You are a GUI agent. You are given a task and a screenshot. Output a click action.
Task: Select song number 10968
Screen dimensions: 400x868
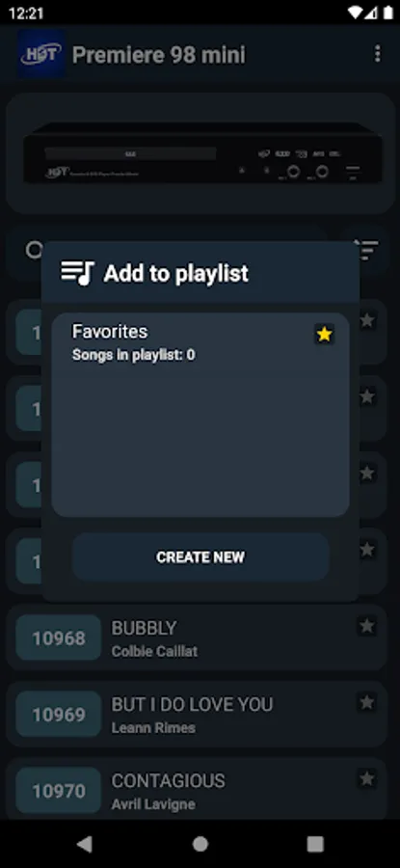[x=59, y=638]
